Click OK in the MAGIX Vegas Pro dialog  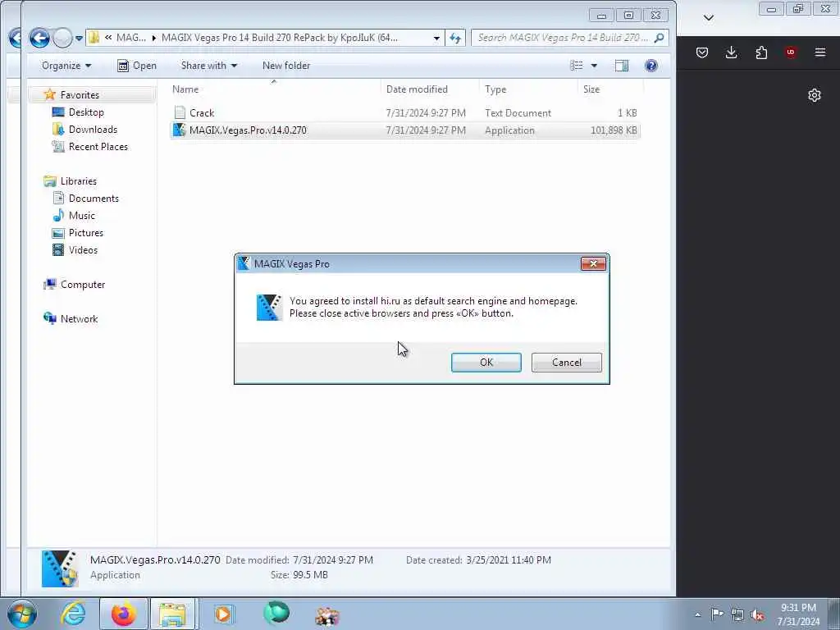pos(486,362)
